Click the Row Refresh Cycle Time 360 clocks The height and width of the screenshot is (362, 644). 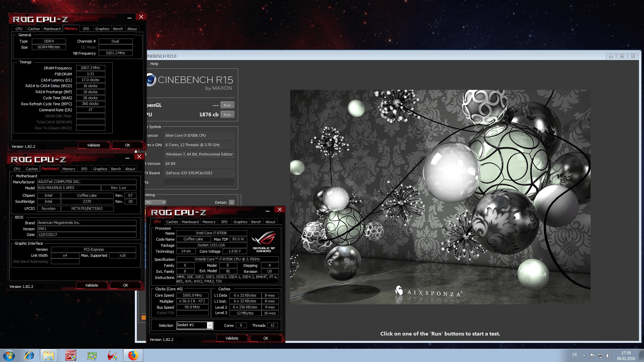tap(90, 104)
